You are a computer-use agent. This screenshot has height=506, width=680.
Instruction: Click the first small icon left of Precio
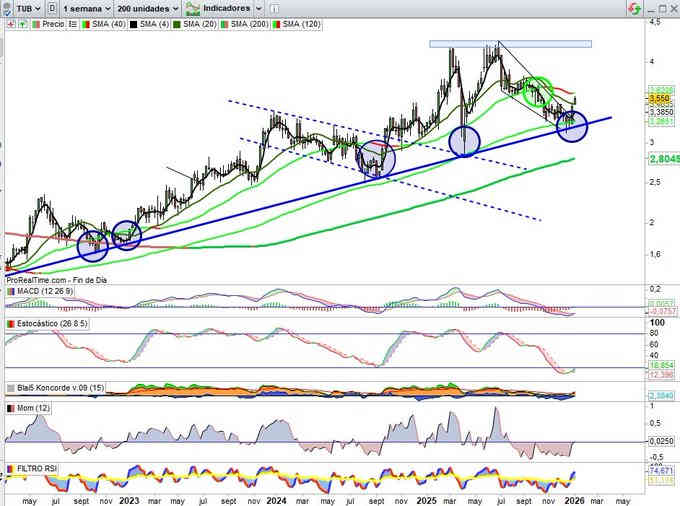click(x=8, y=22)
